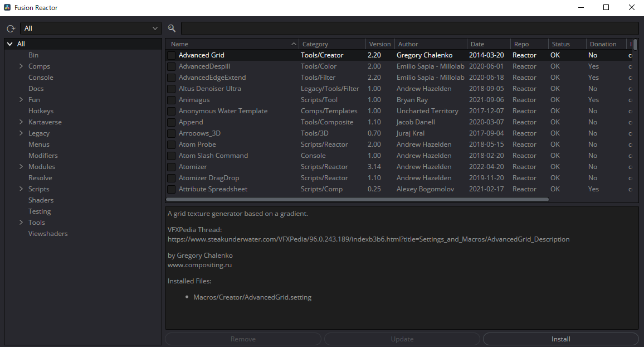Select the Menus category

[38, 144]
